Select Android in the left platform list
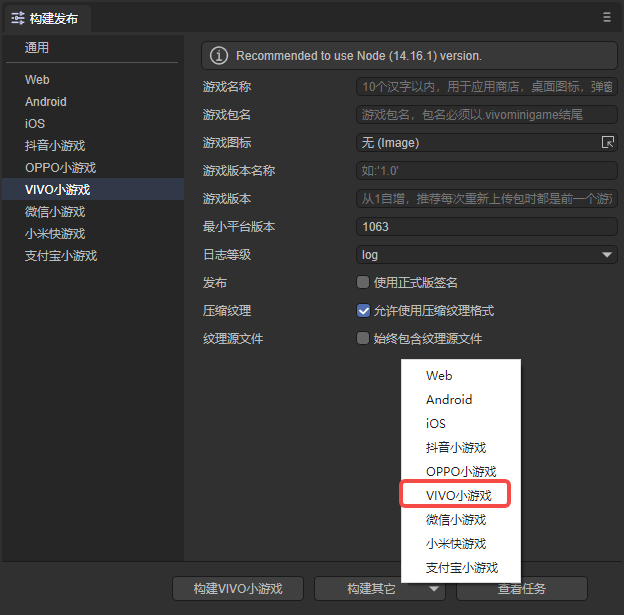 pos(93,102)
